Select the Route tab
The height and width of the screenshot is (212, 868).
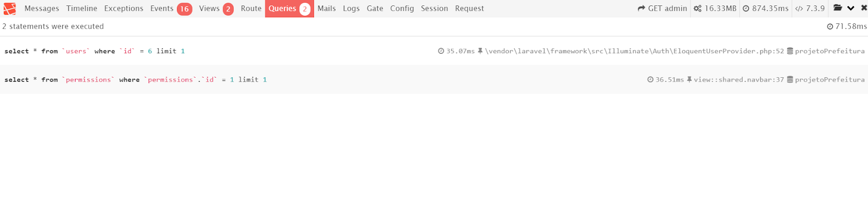coord(251,8)
